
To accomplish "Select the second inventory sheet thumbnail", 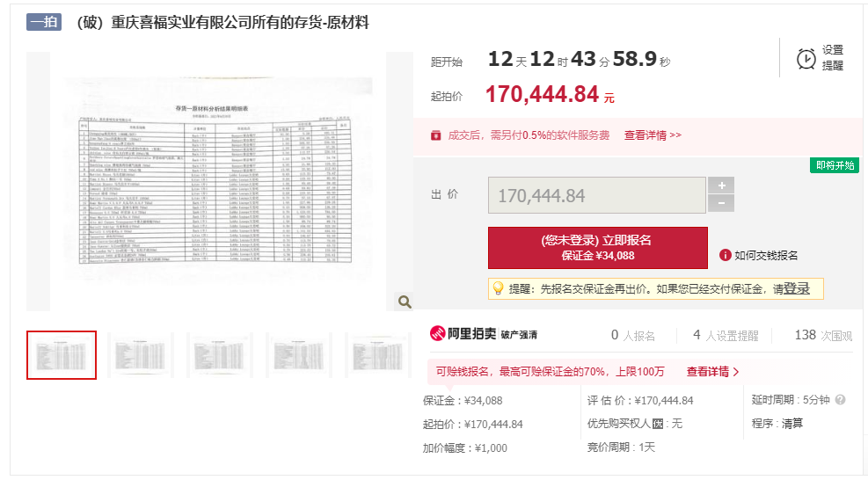I will 141,355.
